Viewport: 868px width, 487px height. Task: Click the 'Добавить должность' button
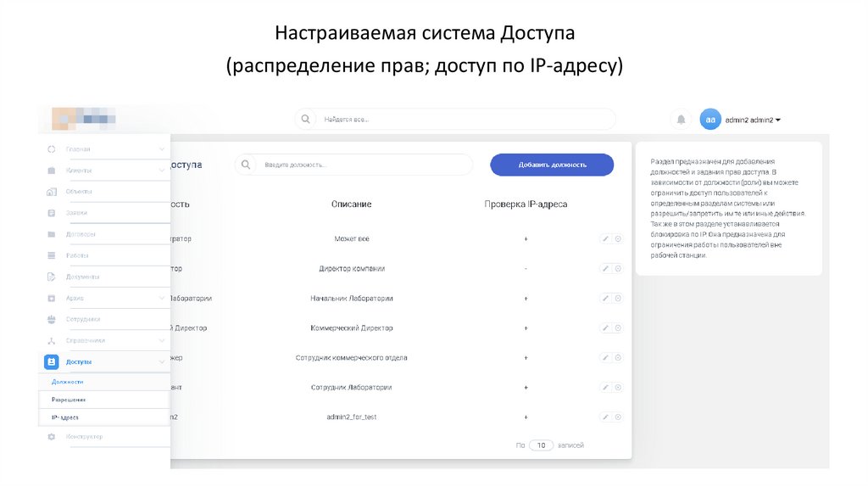click(x=552, y=165)
